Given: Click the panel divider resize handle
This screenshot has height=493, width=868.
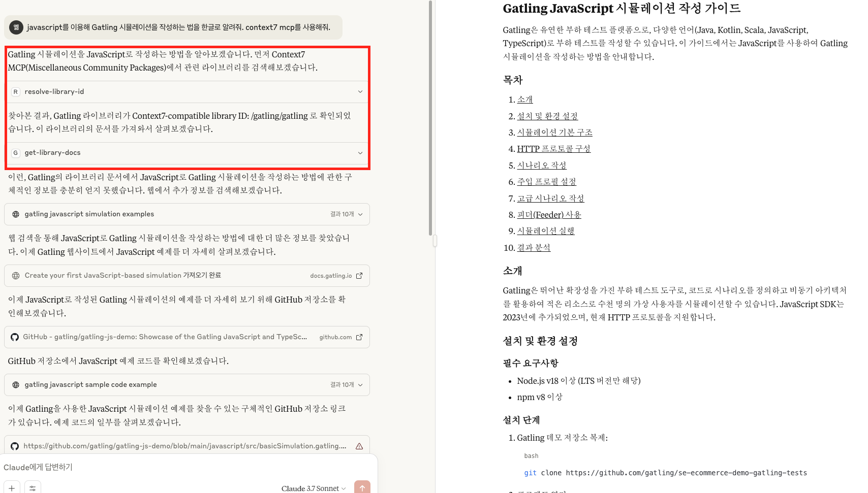Looking at the screenshot, I should pyautogui.click(x=435, y=241).
